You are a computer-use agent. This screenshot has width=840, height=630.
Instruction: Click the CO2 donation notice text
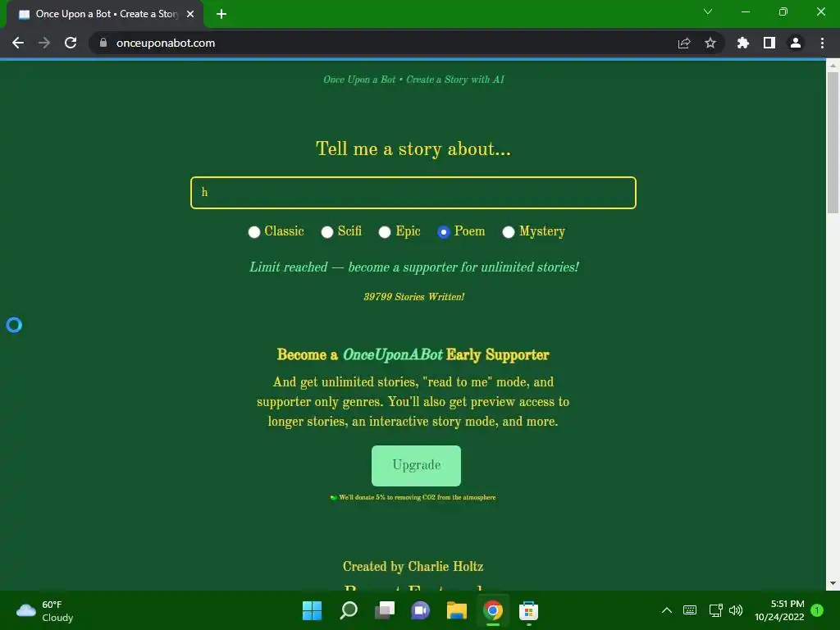coord(413,497)
